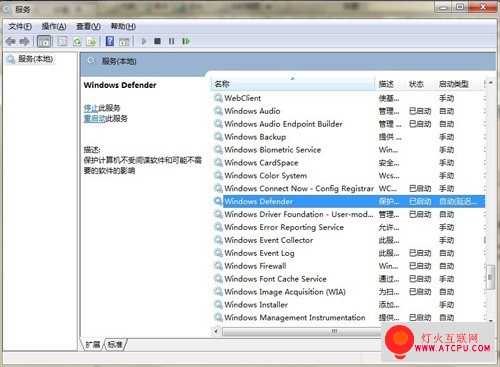Sort by the 状态 column header
Viewport: 500px width, 367px height.
[x=420, y=84]
